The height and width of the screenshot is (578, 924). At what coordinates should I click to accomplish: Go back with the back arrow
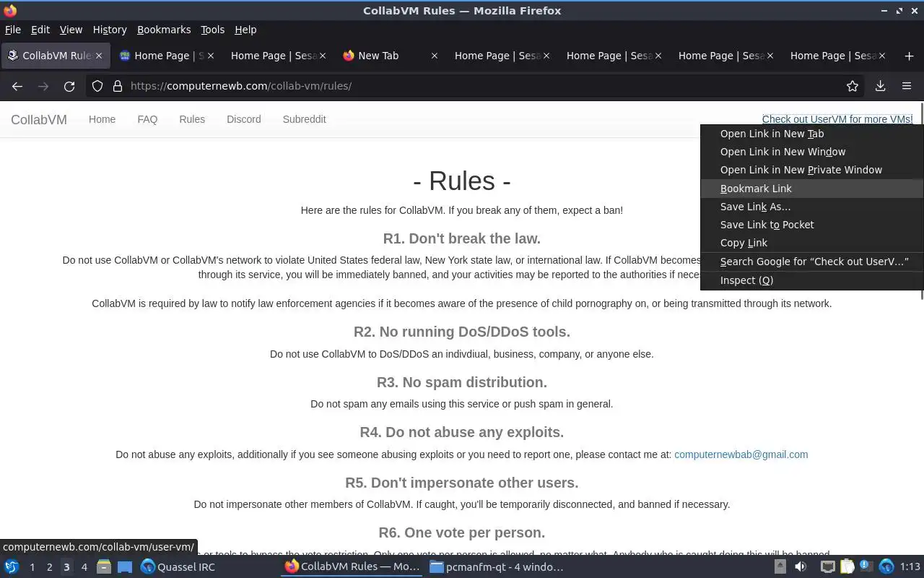click(17, 86)
